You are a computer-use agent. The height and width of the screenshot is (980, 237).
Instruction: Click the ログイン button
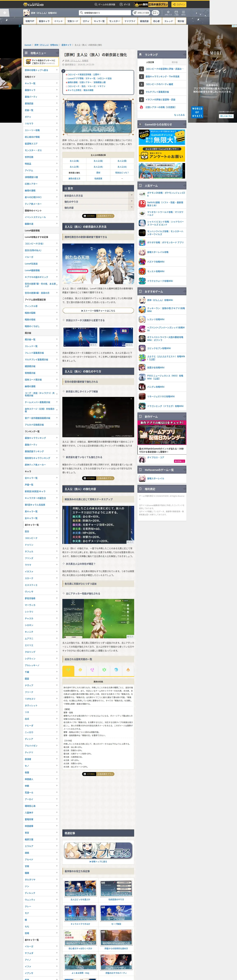coord(178,5)
